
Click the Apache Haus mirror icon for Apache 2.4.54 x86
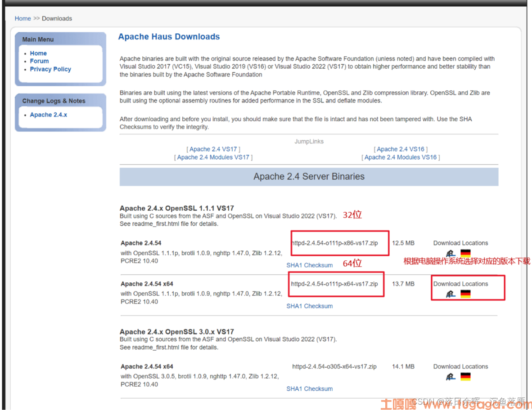451,253
